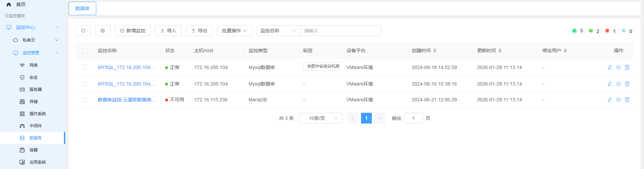Screen dimensions: 644x169
Task: Click the previous page arrow
Action: (353, 118)
